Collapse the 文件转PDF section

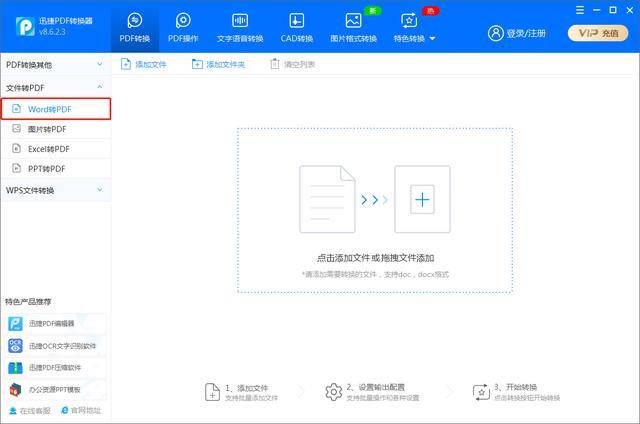55,87
